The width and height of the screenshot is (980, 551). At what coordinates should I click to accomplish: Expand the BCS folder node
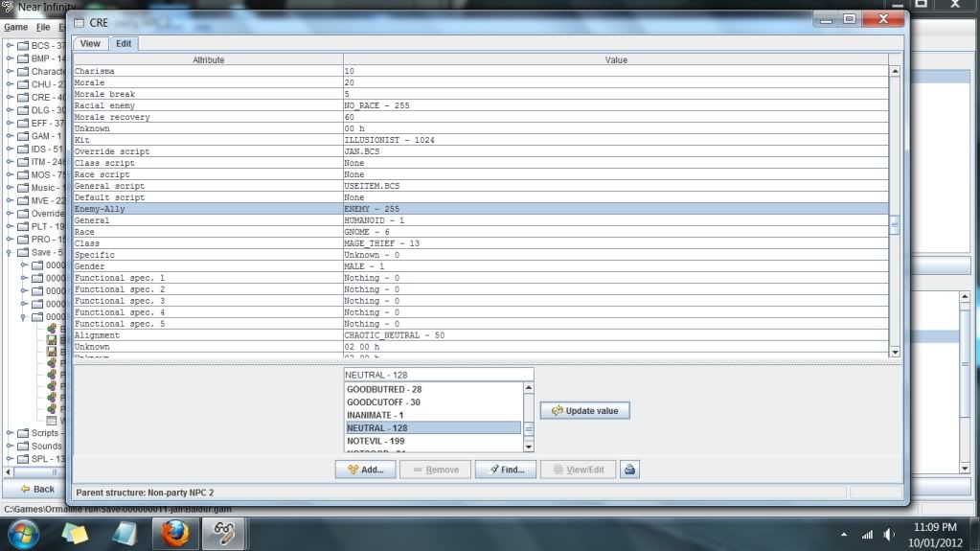11,45
